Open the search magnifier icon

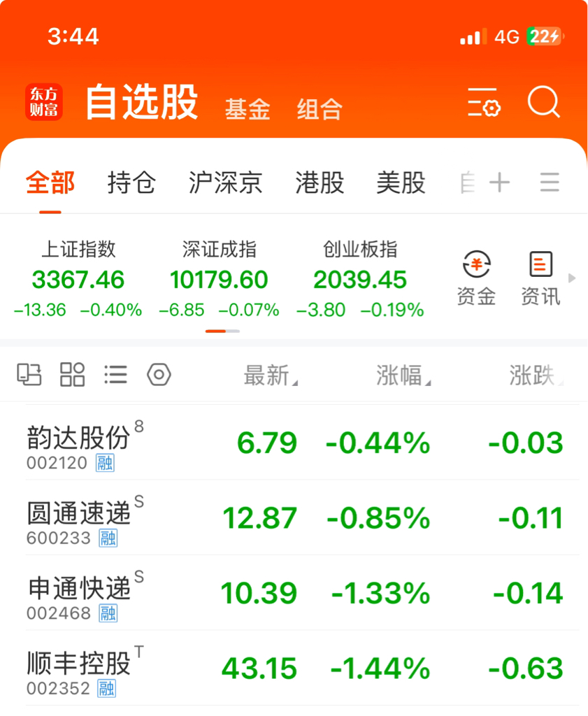pos(543,101)
